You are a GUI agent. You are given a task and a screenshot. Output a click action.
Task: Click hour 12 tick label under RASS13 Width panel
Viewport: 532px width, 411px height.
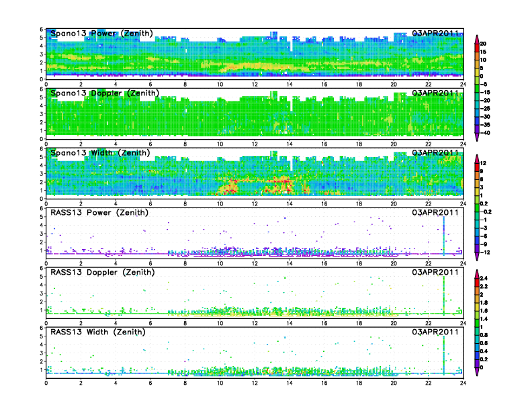[x=255, y=383]
